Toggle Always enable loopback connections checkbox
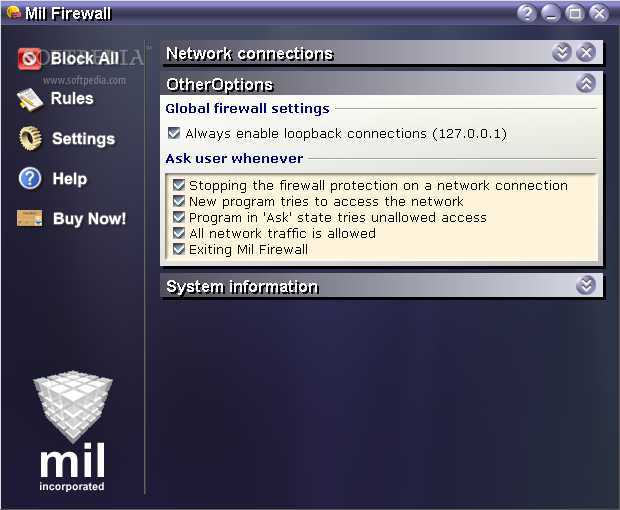Viewport: 620px width, 510px height. click(x=174, y=133)
